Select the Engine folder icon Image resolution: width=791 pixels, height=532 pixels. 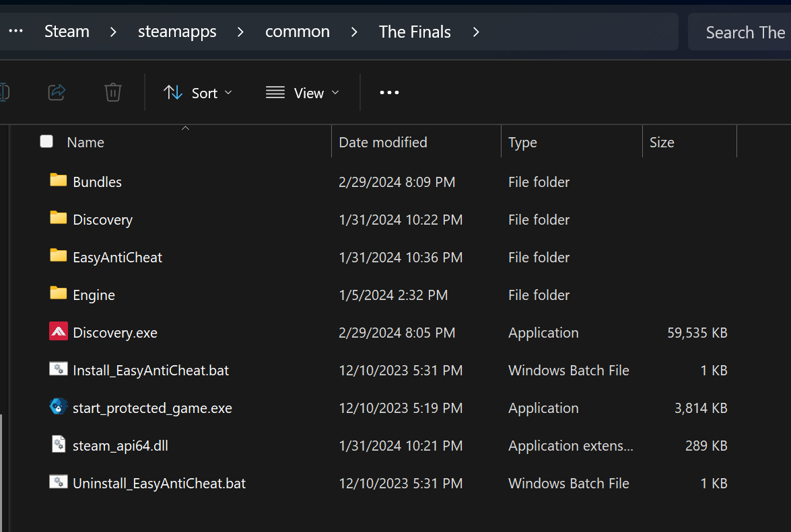(x=59, y=293)
